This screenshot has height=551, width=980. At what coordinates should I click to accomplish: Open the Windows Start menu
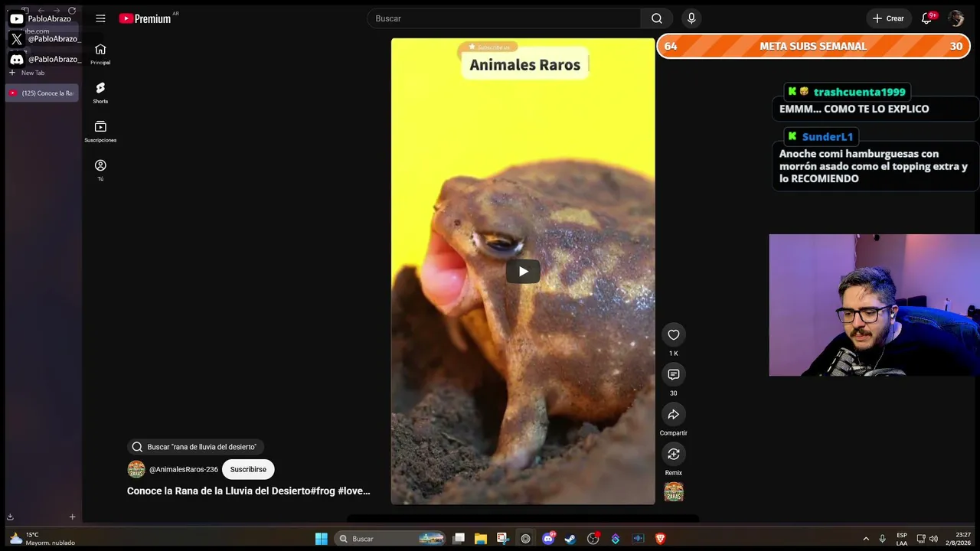(x=322, y=539)
